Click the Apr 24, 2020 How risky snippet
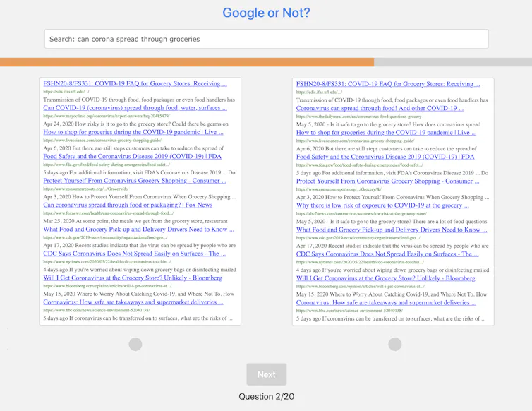532x411 pixels. point(135,124)
